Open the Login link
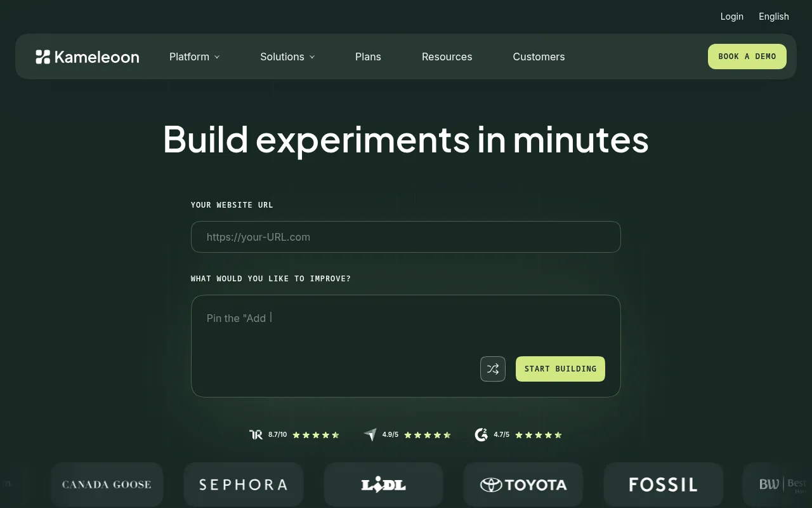Viewport: 812px width, 508px height. pos(732,17)
